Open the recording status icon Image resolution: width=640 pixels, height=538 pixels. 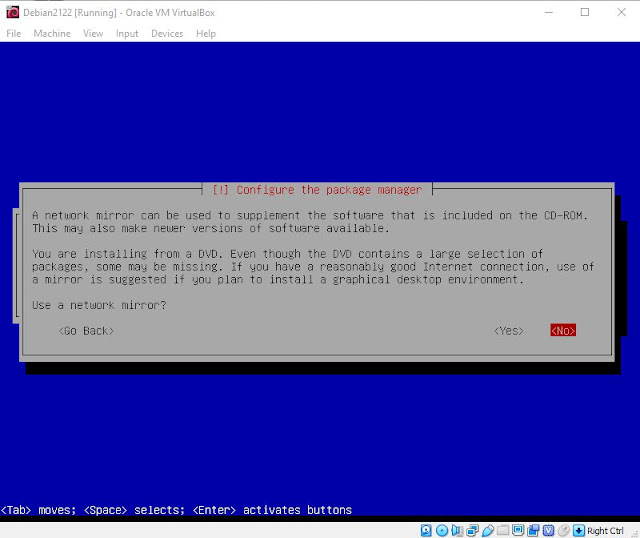pos(533,530)
